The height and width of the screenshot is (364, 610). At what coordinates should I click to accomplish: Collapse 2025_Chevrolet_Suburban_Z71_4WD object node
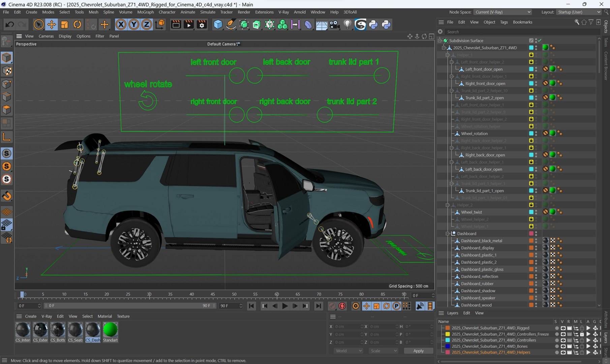click(444, 48)
